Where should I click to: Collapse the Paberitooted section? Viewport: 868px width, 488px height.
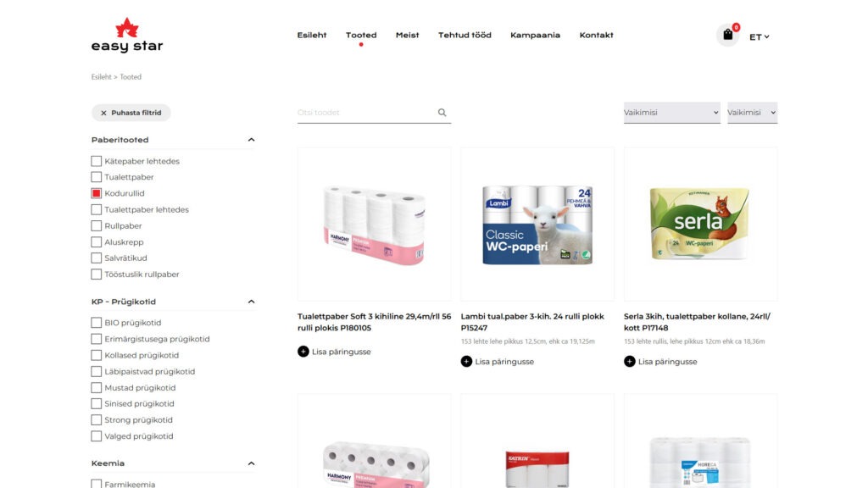click(x=251, y=140)
